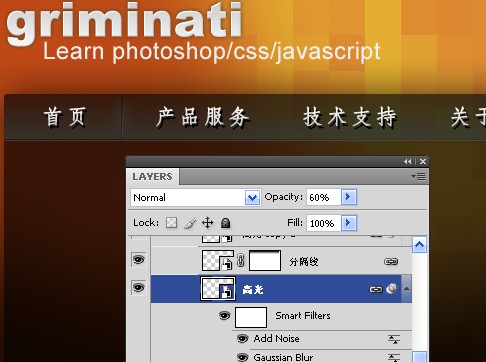The width and height of the screenshot is (486, 362).
Task: Enable Lock all padlock icon
Action: click(x=226, y=223)
